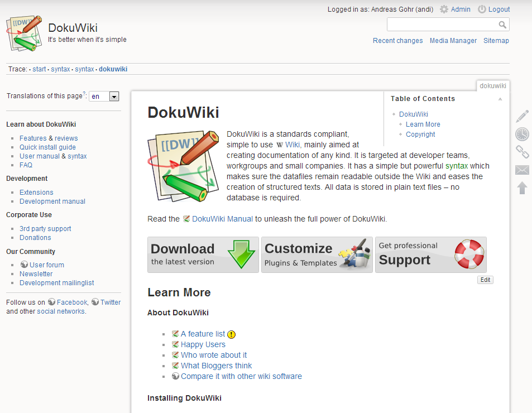Open the translations language dropdown
Viewport: 532px width, 413px height.
pyautogui.click(x=114, y=97)
